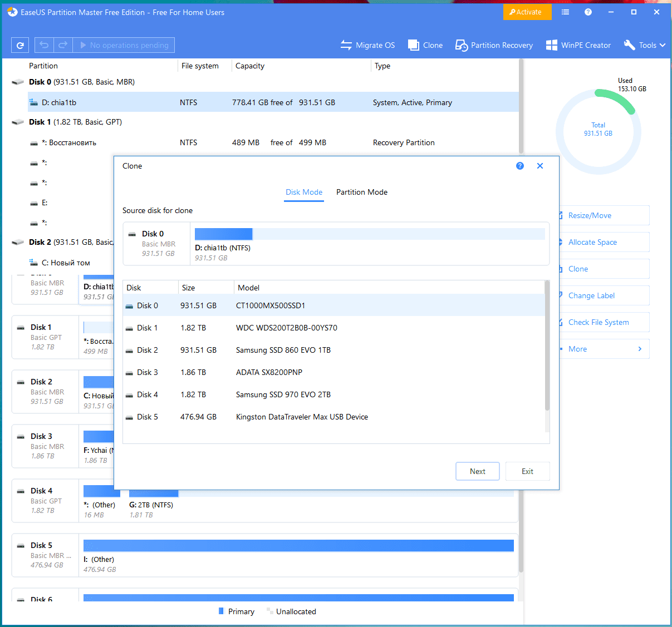Click the refresh disk info icon
Viewport: 672px width, 627px height.
tap(20, 45)
